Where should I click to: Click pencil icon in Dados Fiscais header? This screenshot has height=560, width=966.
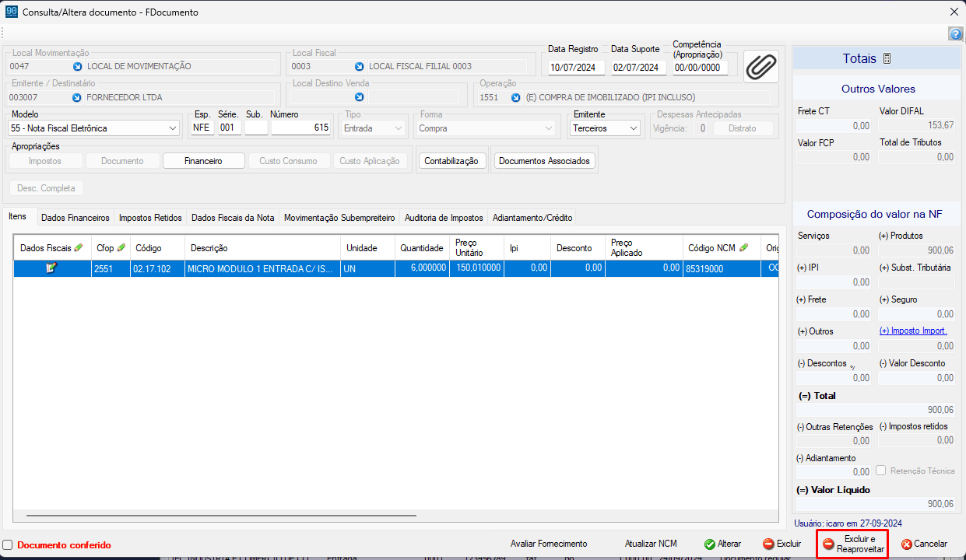tap(78, 247)
